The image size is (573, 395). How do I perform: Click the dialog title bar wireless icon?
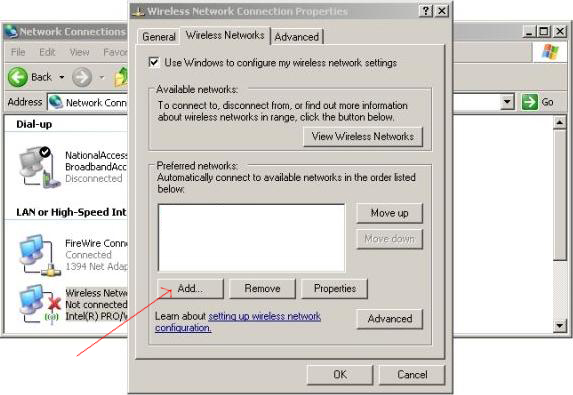click(x=138, y=12)
